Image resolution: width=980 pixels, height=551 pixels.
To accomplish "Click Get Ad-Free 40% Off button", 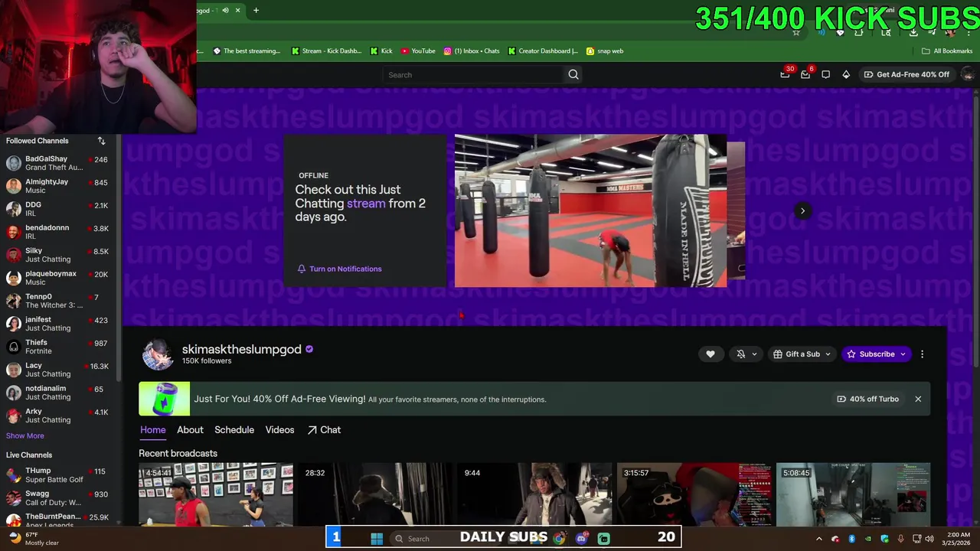I will point(906,74).
